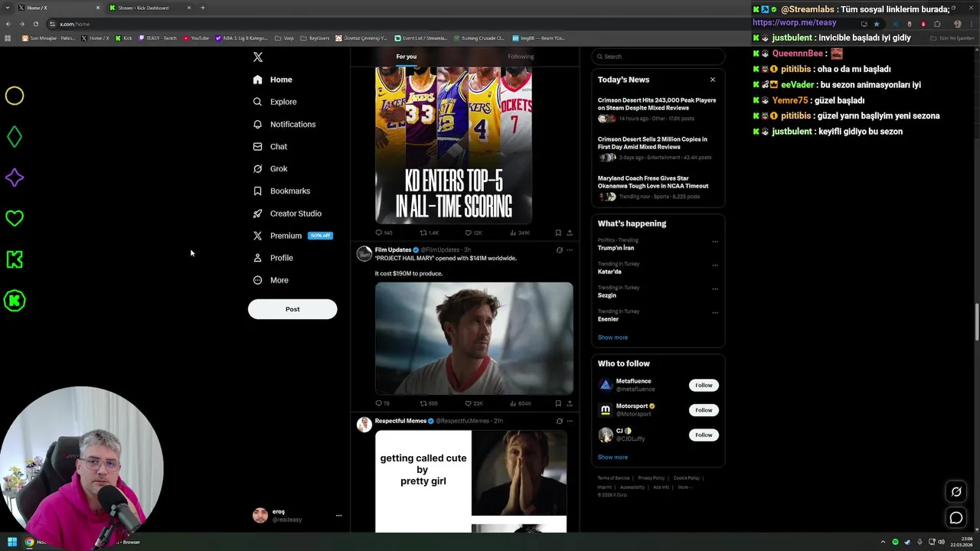Close the Today's News panel
The height and width of the screenshot is (551, 980).
click(x=712, y=80)
